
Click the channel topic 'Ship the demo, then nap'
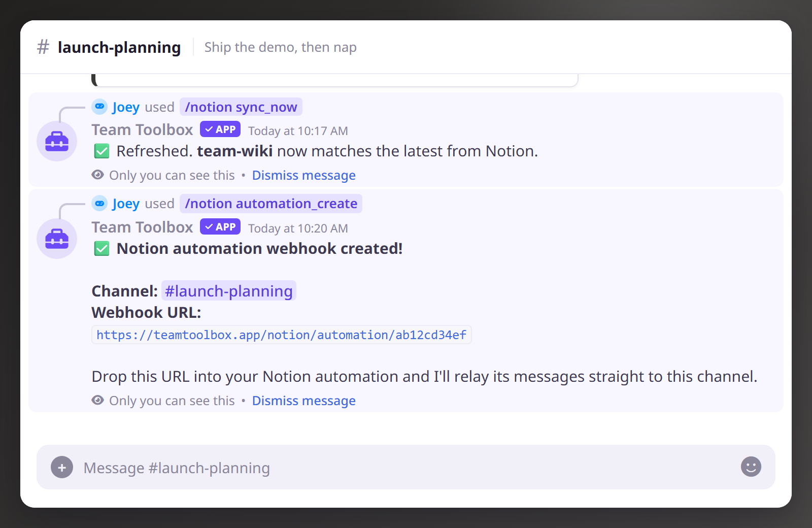pos(280,47)
